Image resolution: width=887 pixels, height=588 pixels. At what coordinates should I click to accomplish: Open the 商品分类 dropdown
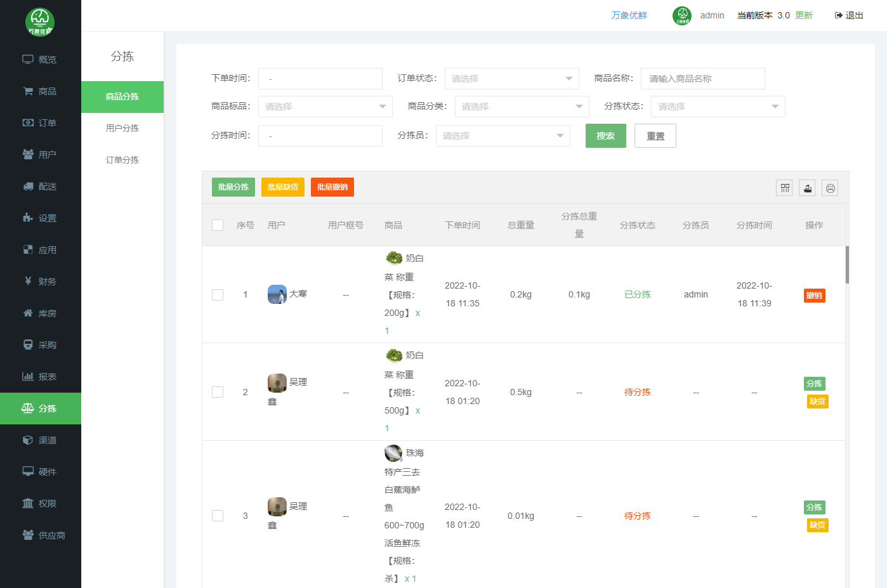pos(522,107)
